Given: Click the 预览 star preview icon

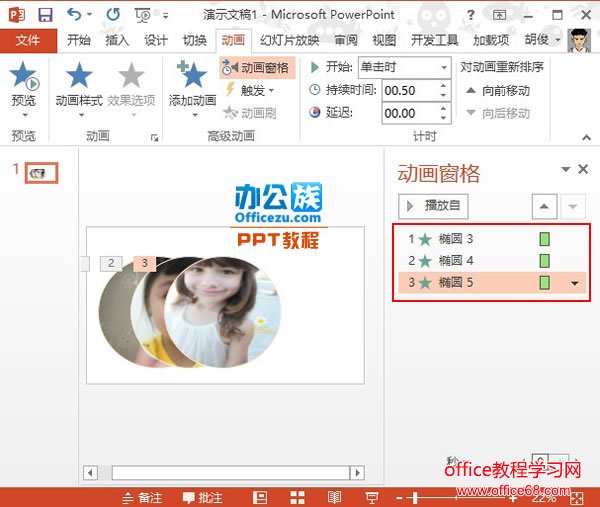Looking at the screenshot, I should [x=24, y=75].
